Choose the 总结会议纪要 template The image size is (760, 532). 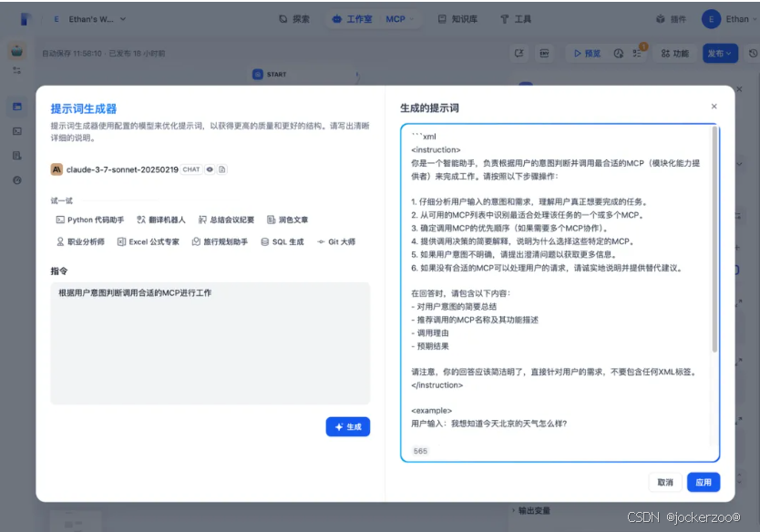[226, 220]
